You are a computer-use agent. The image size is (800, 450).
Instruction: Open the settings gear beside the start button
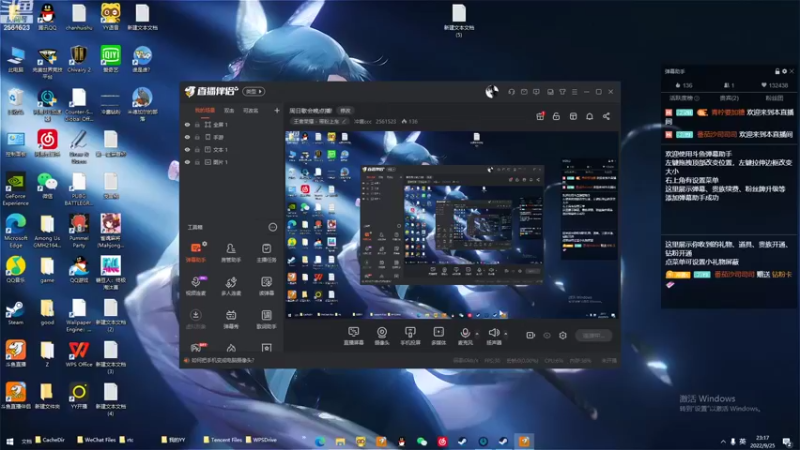(x=563, y=335)
